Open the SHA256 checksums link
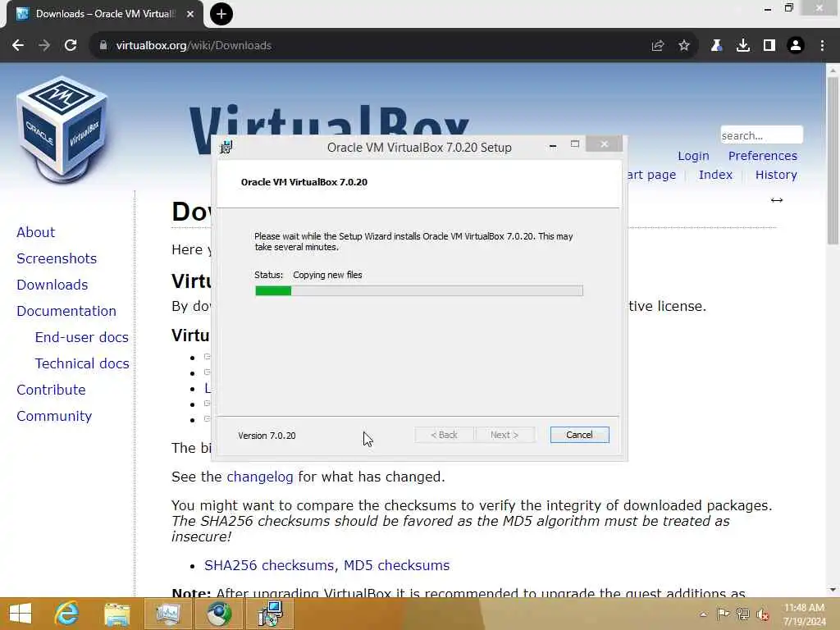The height and width of the screenshot is (630, 840). coord(269,565)
